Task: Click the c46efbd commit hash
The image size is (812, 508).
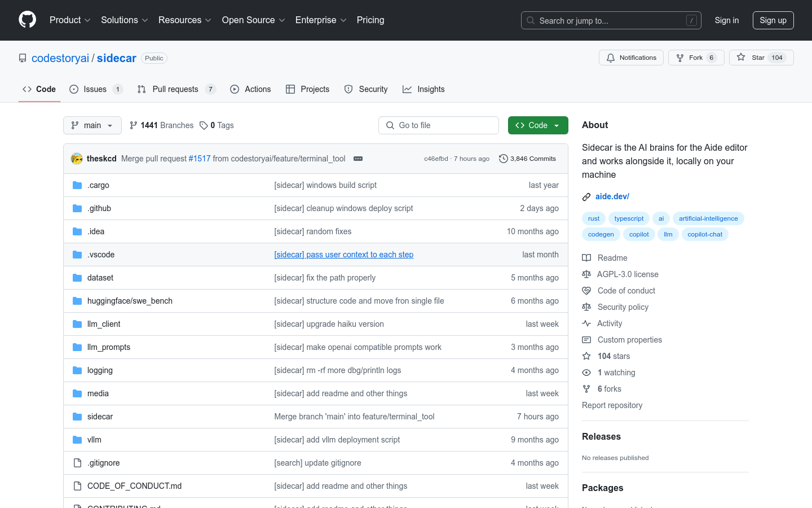Action: tap(436, 159)
